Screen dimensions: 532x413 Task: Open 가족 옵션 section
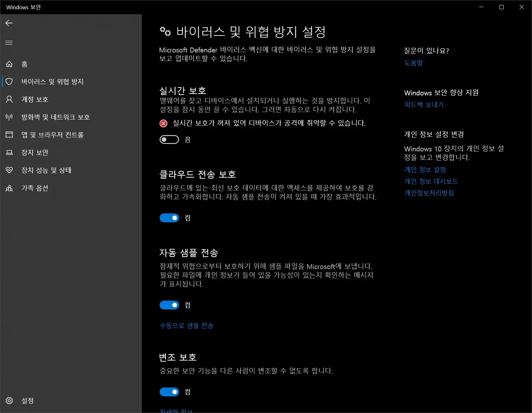[x=71, y=188]
